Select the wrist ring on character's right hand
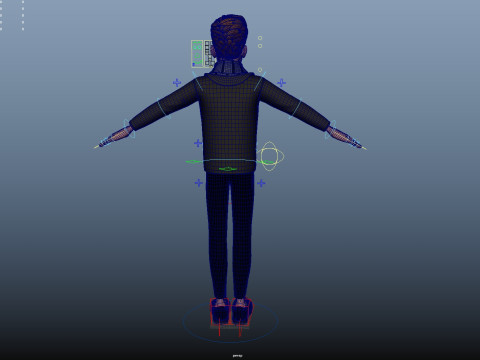This screenshot has width=480, height=360. (331, 130)
